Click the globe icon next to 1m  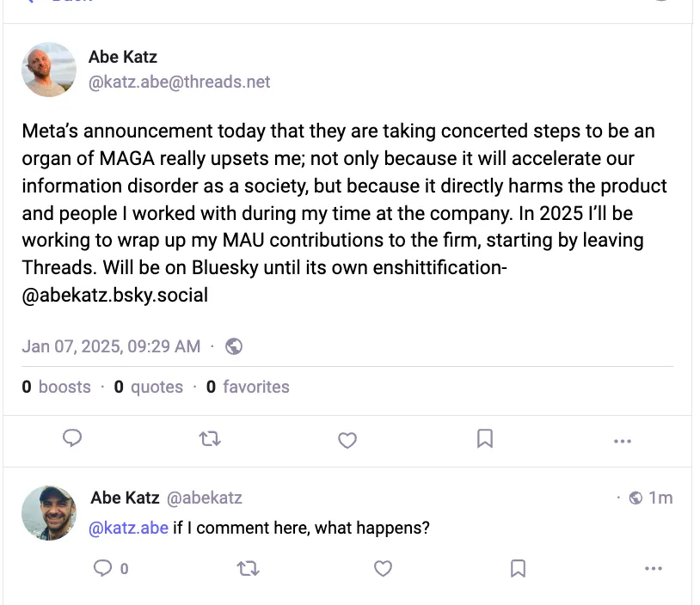click(x=636, y=498)
